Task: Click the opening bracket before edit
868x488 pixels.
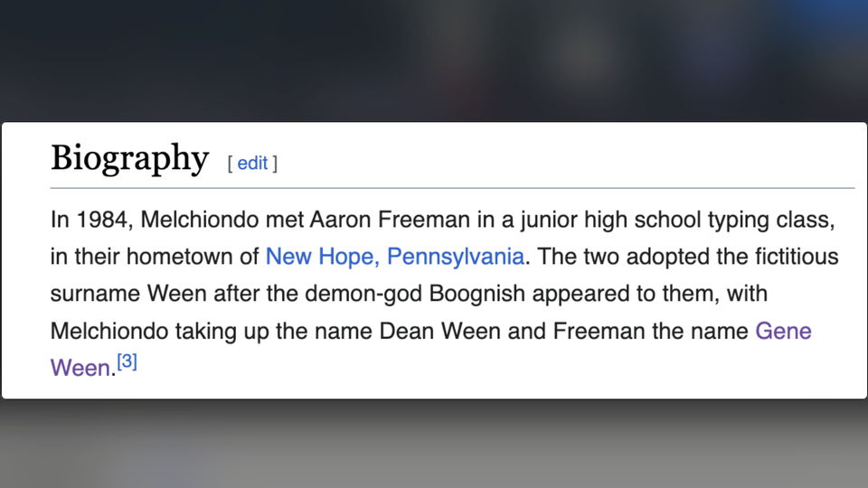Action: pos(230,164)
